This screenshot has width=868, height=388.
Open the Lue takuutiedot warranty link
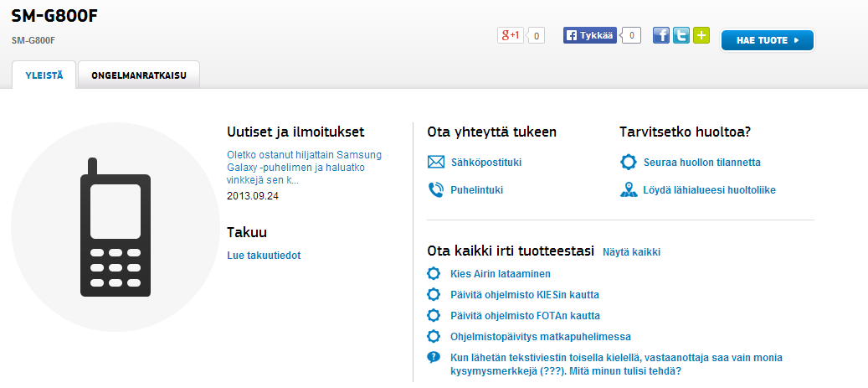click(x=264, y=256)
